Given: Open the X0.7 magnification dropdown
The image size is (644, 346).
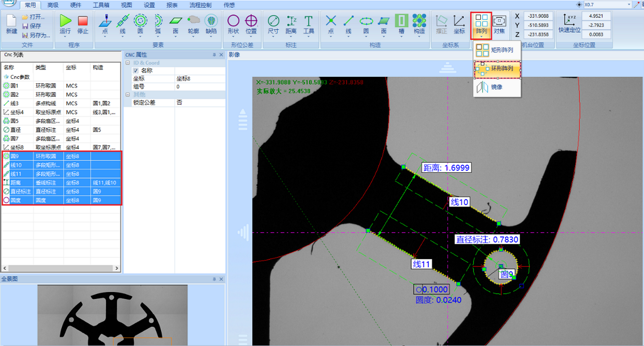Looking at the screenshot, I should 629,5.
